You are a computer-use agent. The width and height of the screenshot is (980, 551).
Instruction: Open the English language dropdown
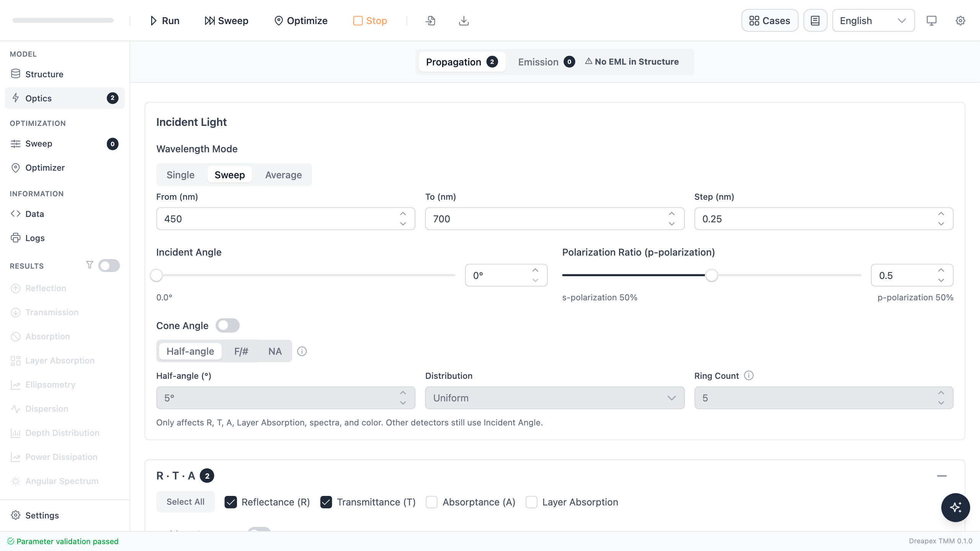coord(873,21)
